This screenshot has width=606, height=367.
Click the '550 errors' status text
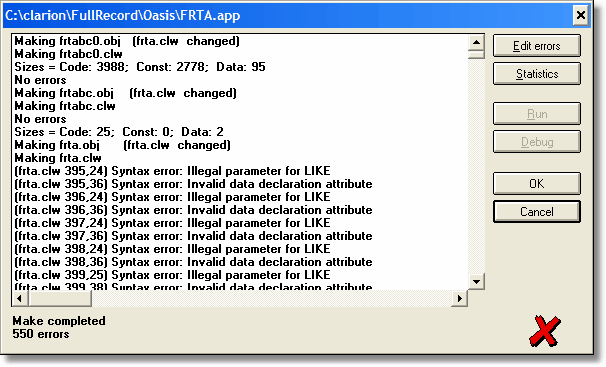point(41,334)
